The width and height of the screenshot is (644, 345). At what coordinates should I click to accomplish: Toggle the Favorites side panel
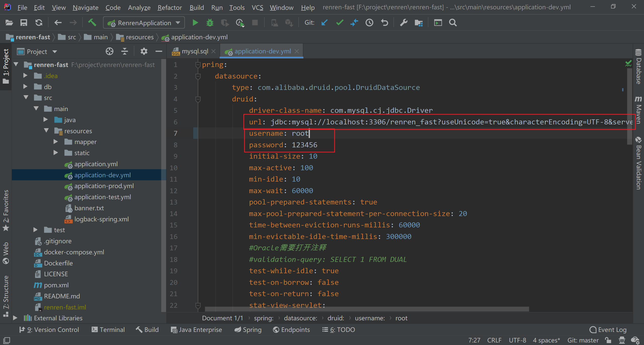point(6,211)
